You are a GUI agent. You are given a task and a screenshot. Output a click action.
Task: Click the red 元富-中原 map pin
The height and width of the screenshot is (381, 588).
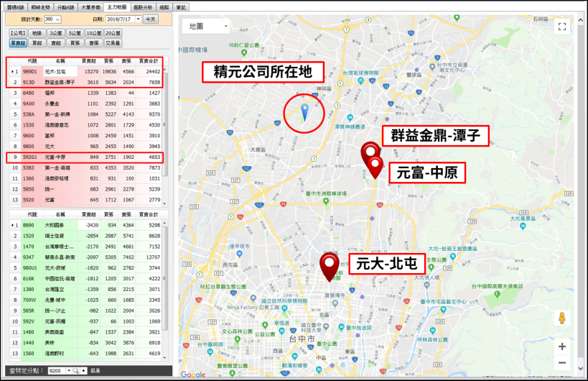pos(375,167)
